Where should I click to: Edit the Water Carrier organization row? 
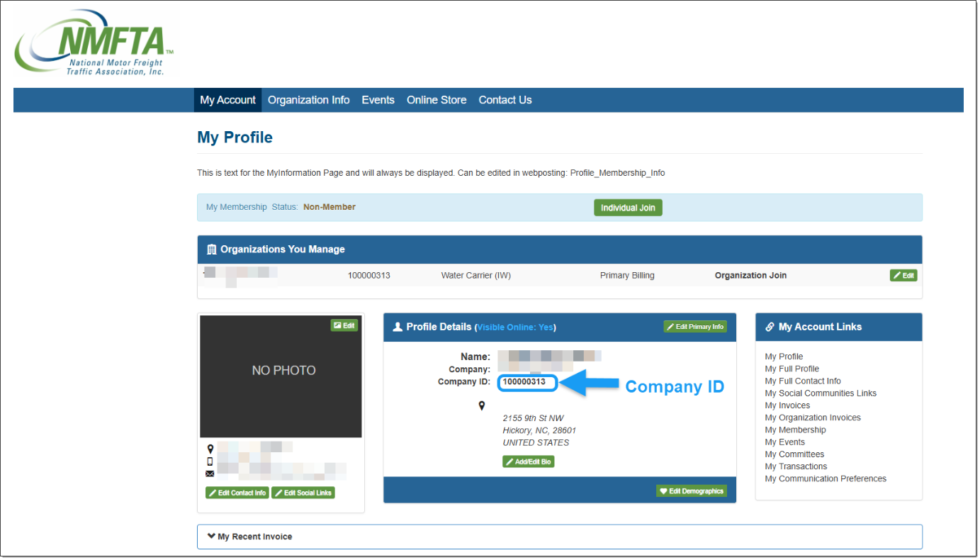click(x=903, y=275)
